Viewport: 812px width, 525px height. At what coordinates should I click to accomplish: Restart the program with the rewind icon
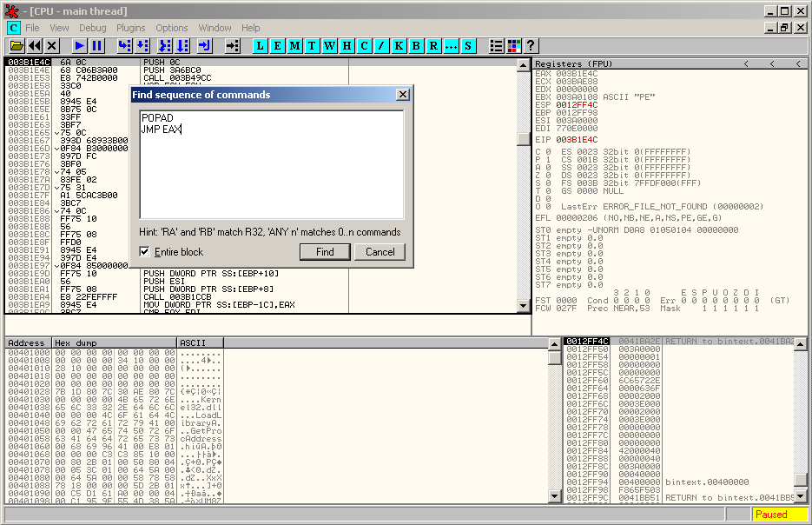[35, 45]
